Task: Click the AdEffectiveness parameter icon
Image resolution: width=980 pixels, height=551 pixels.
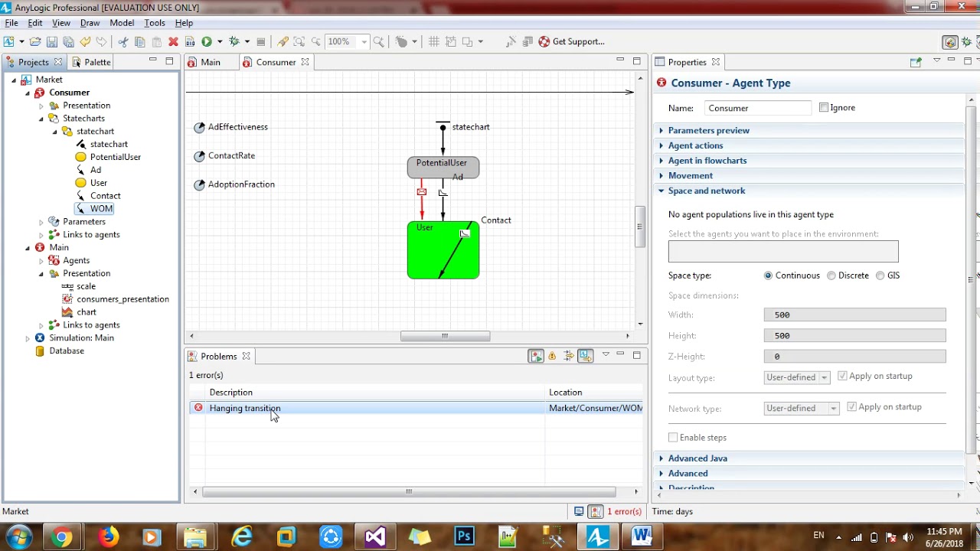Action: pos(200,127)
